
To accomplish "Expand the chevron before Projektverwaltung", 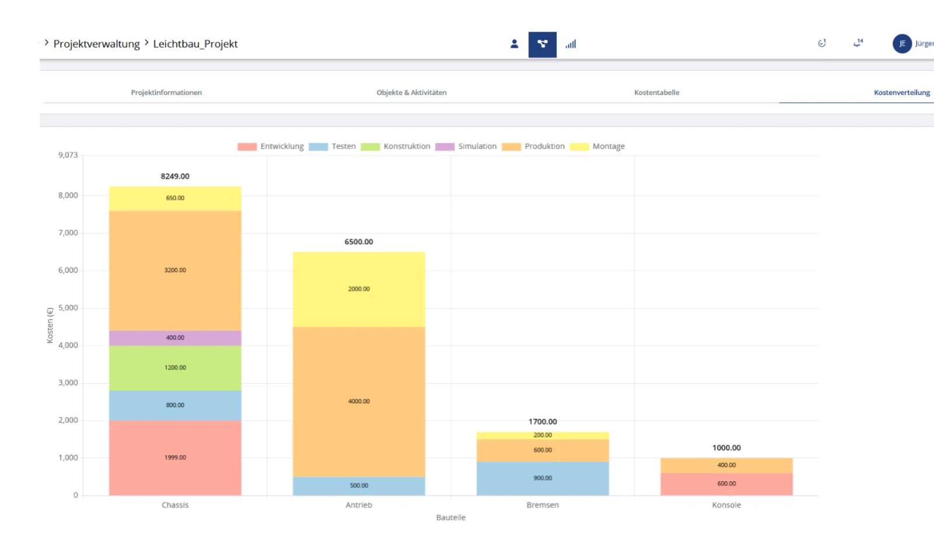I will tap(47, 43).
